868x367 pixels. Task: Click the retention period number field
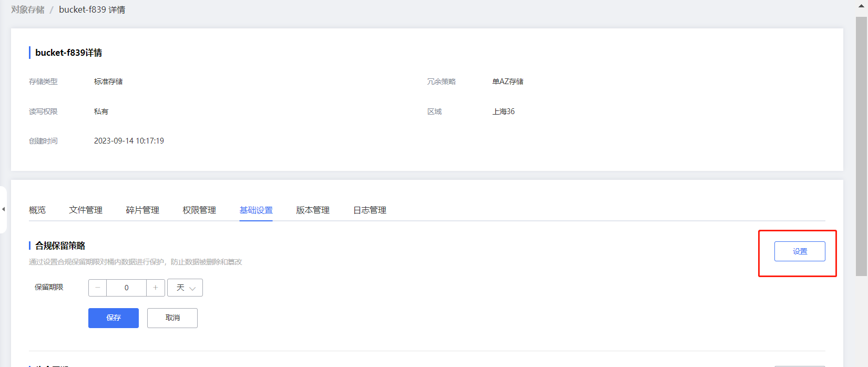[126, 288]
